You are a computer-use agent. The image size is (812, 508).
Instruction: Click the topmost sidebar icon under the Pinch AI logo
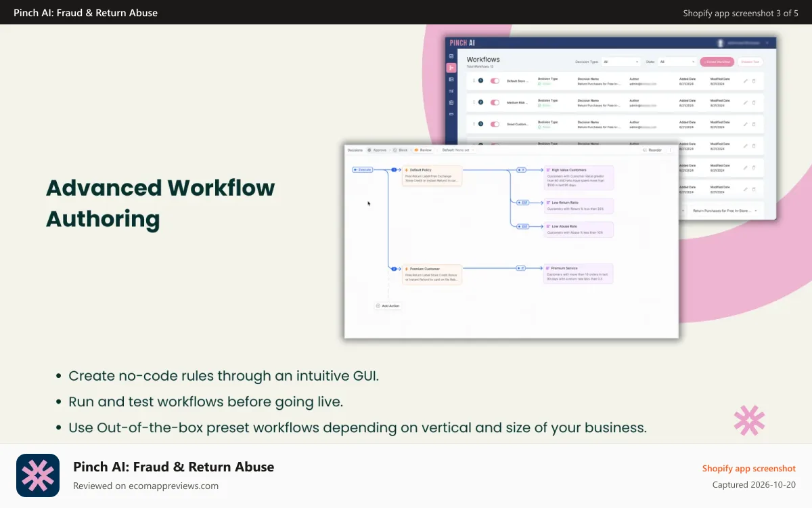451,56
